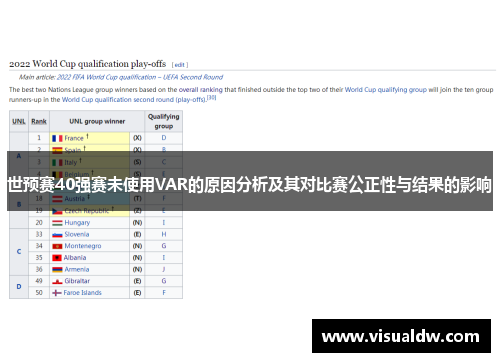Viewport: 500px width, 362px height.
Task: Click the Rank column header
Action: coord(39,121)
